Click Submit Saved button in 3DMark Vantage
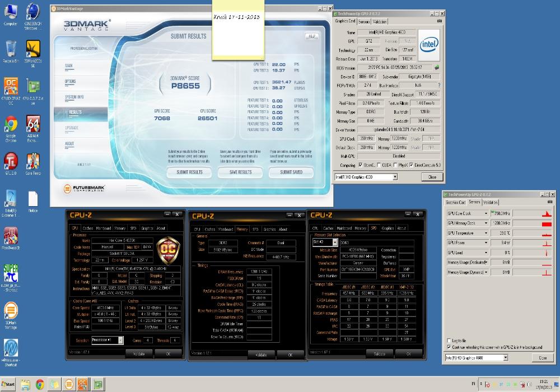 coord(291,172)
